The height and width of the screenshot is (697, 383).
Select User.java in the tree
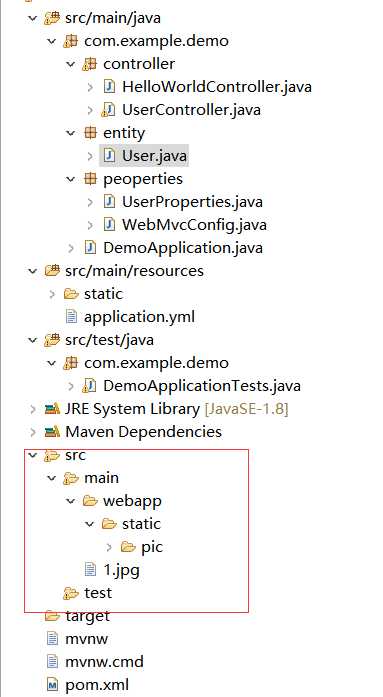point(144,156)
